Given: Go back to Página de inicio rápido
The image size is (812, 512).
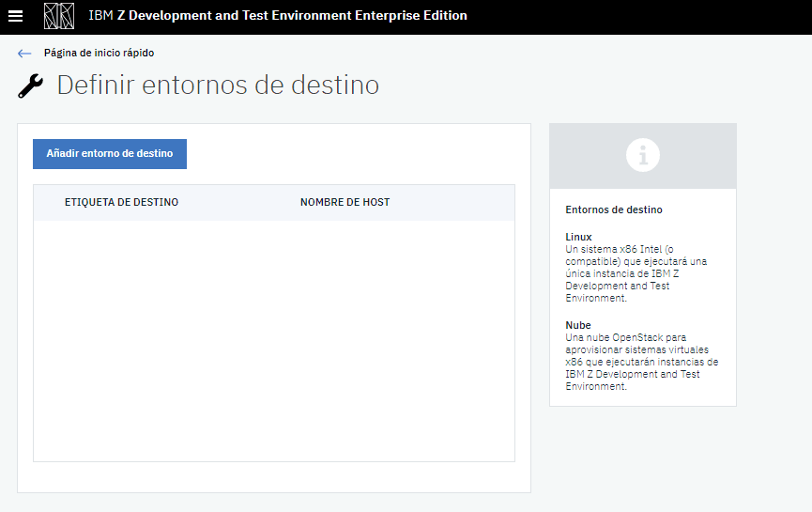Looking at the screenshot, I should tap(99, 54).
